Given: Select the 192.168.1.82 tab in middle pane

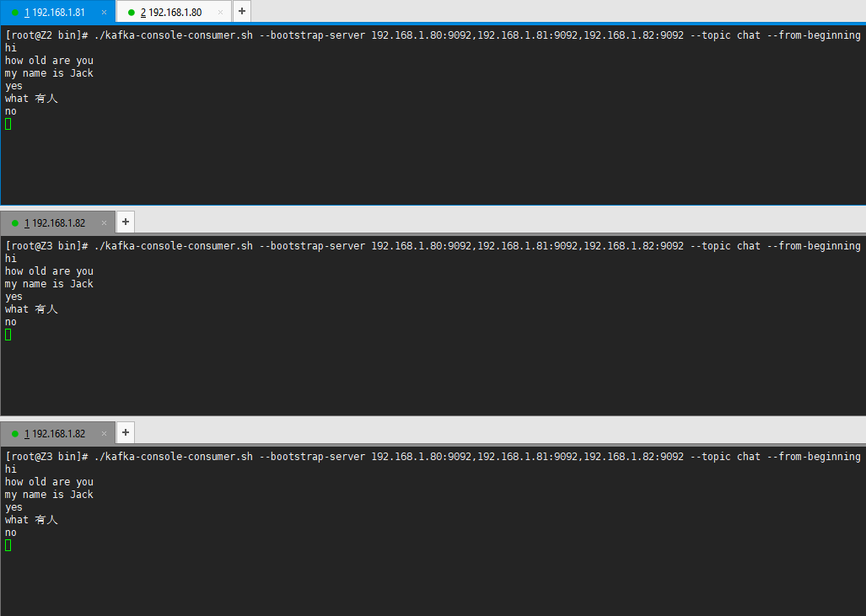Looking at the screenshot, I should pos(57,222).
